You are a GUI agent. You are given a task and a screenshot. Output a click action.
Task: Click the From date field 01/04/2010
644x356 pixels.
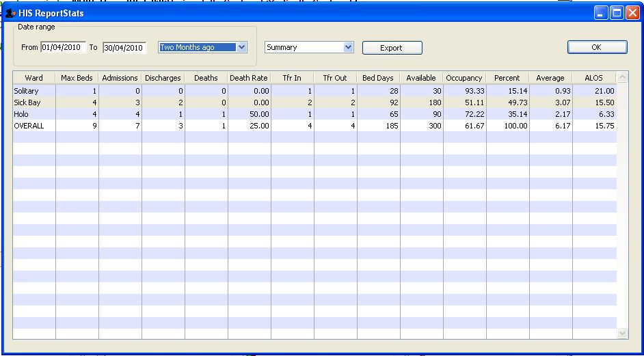point(64,47)
